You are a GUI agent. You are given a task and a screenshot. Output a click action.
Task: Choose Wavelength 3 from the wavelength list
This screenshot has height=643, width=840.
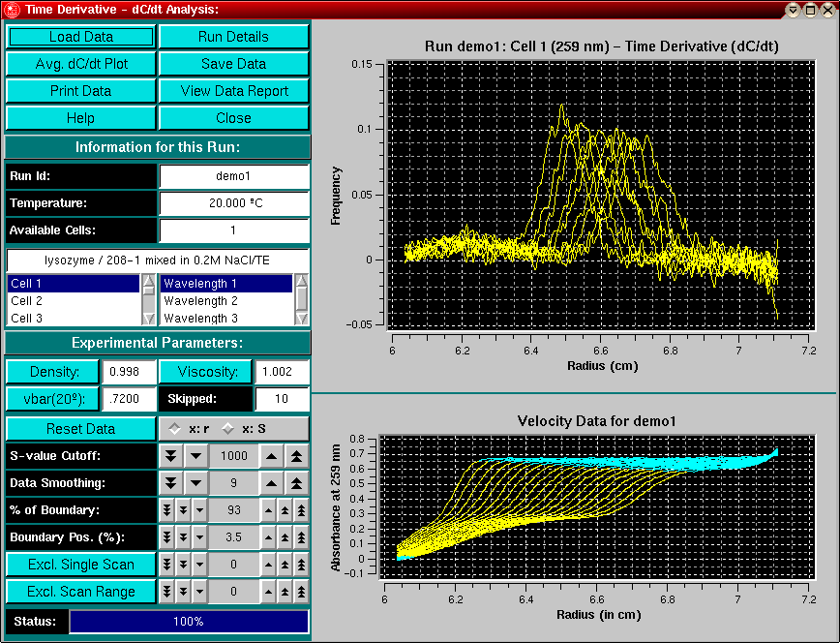pyautogui.click(x=226, y=318)
